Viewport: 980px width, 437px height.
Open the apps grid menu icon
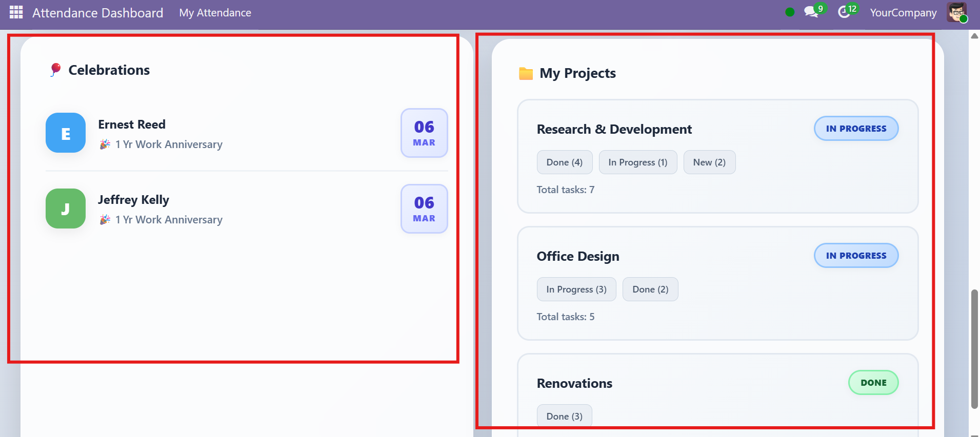pyautogui.click(x=16, y=12)
